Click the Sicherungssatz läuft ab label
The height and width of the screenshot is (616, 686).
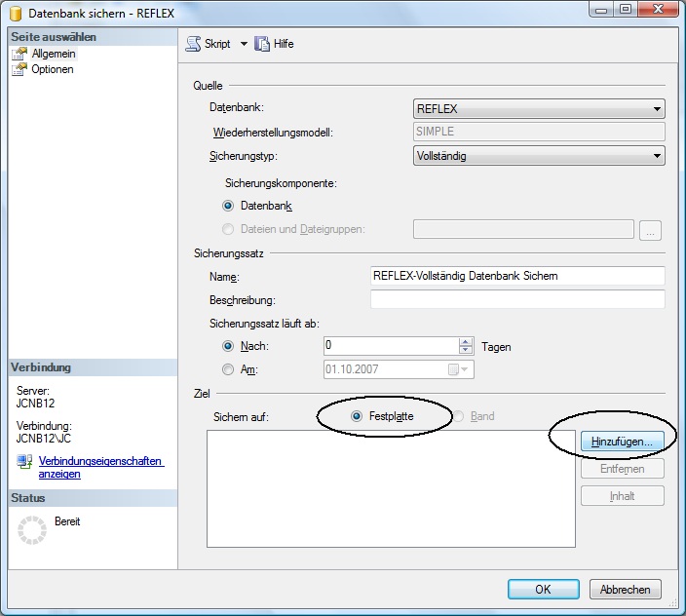[264, 324]
